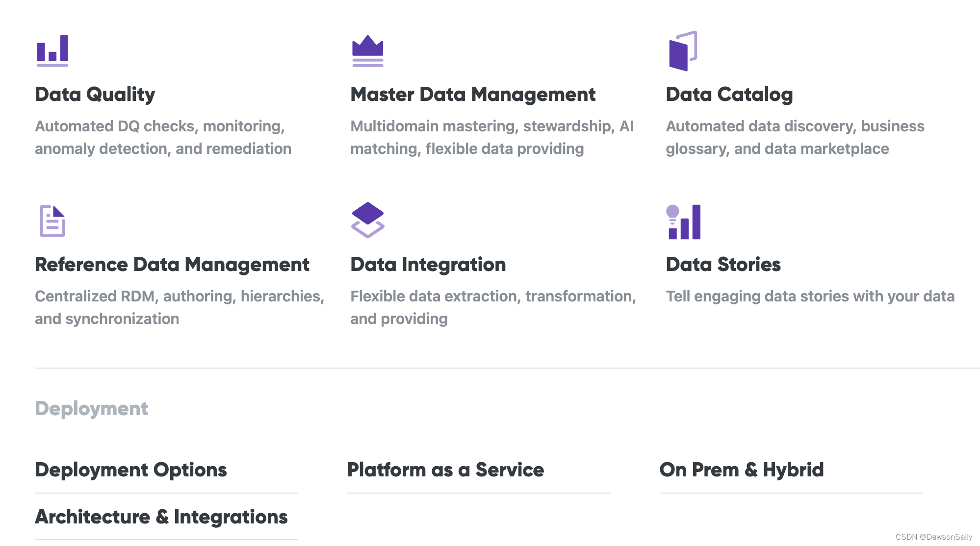
Task: Click the Data Stories lightbulb chart icon
Action: (x=683, y=222)
